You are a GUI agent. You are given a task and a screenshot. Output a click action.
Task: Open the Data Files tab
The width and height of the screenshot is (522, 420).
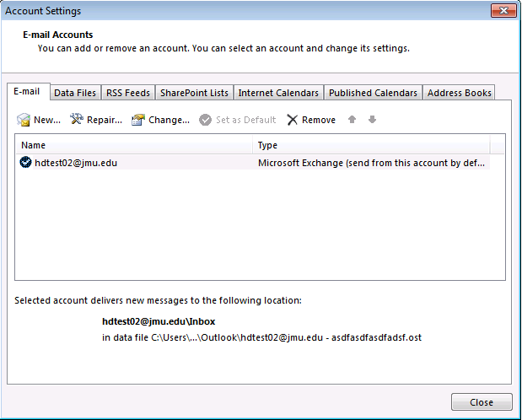click(x=75, y=93)
